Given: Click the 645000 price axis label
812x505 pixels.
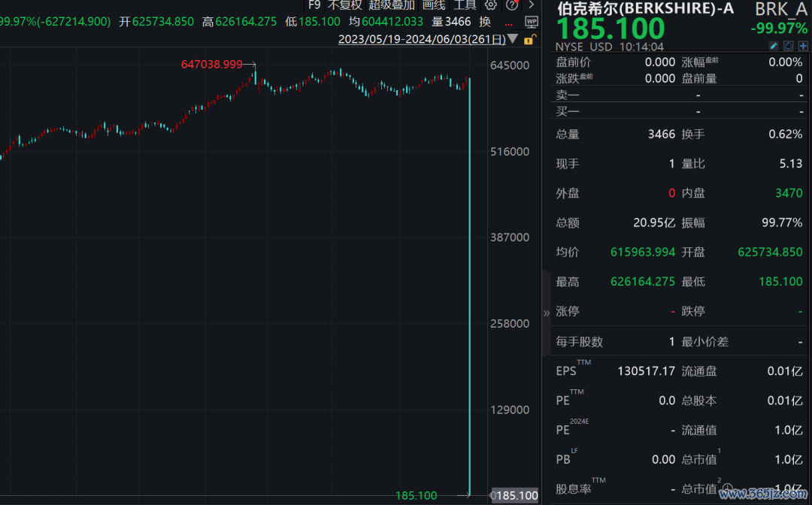Looking at the screenshot, I should 510,65.
